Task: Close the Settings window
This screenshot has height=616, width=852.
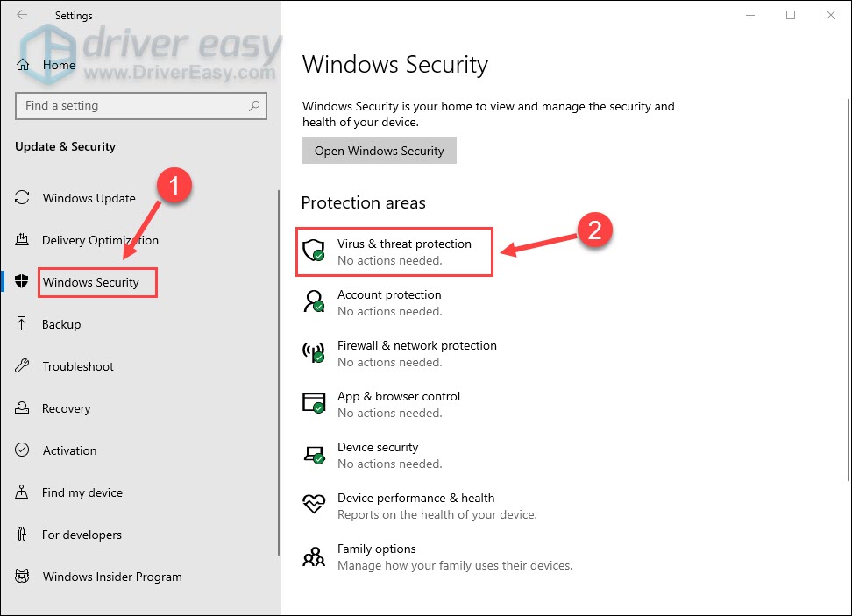Action: (831, 15)
